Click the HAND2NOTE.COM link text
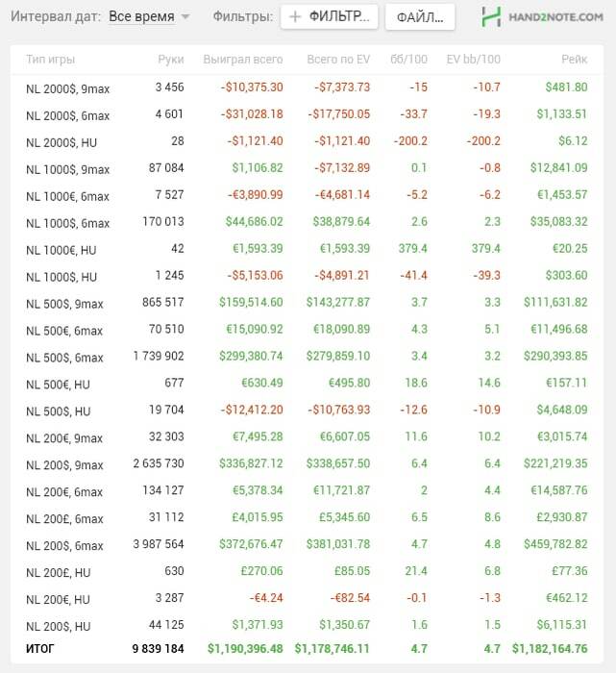The image size is (616, 673). 556,17
